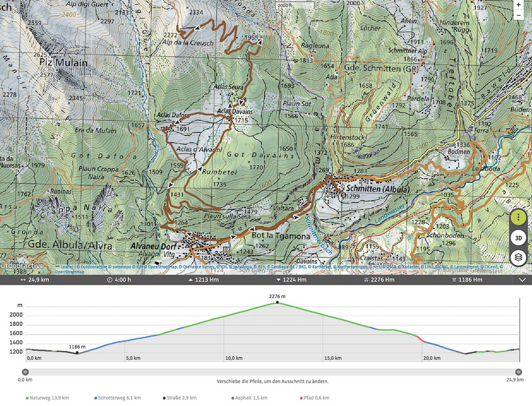This screenshot has width=532, height=406.
Task: Click the 2276 m peak marker
Action: point(277,302)
